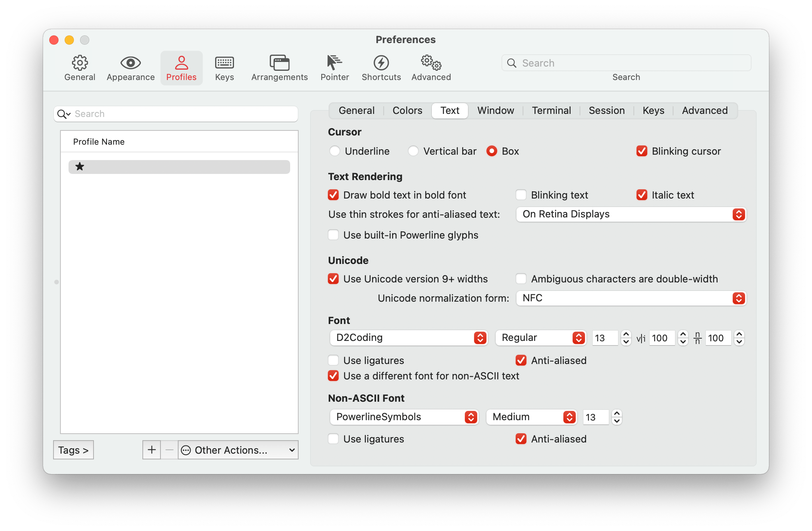
Task: Click the plus icon to add profile
Action: [152, 450]
